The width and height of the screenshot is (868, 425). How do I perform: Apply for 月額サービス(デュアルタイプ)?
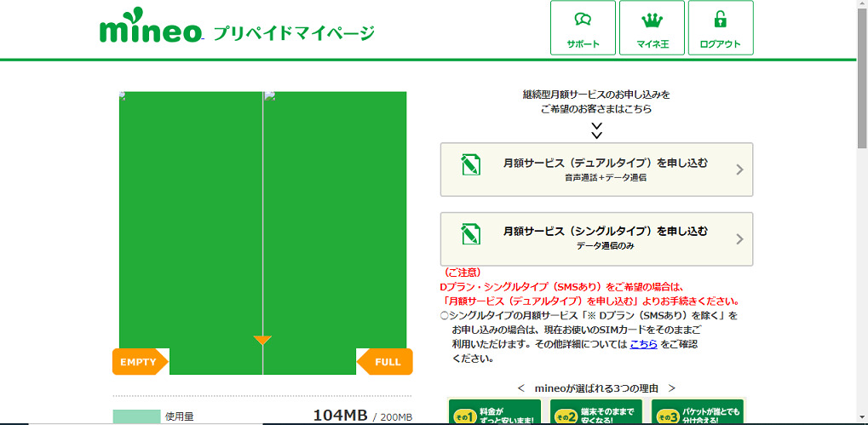597,169
